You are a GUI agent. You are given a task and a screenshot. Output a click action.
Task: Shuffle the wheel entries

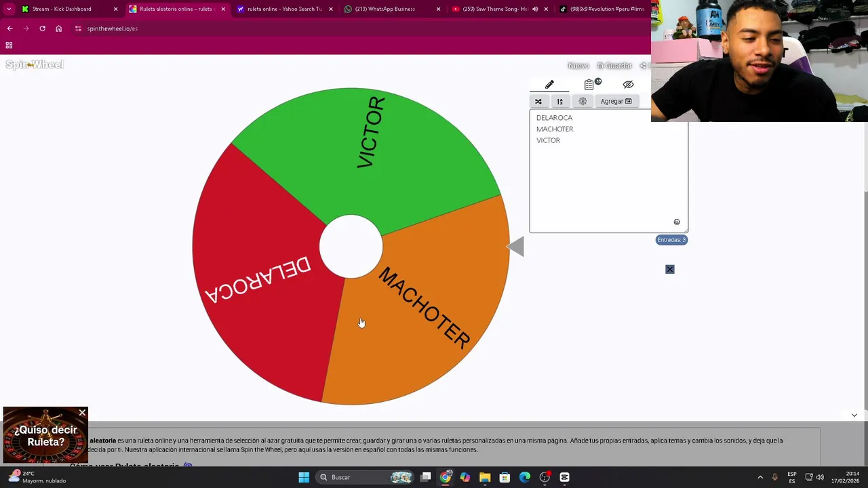point(538,101)
